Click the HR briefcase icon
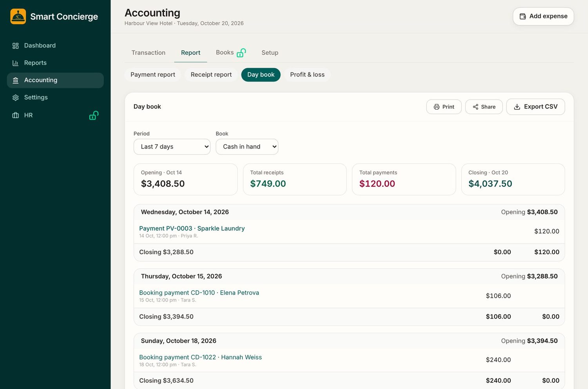588x389 pixels. tap(16, 115)
